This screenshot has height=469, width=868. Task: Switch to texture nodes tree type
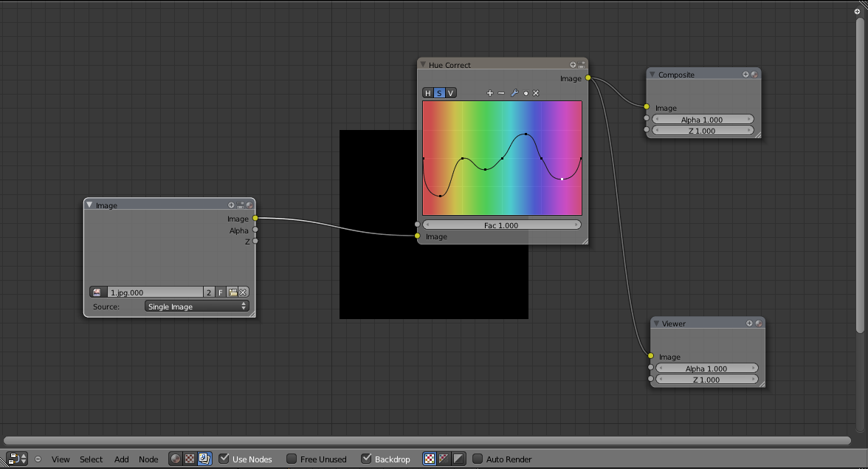pos(190,459)
